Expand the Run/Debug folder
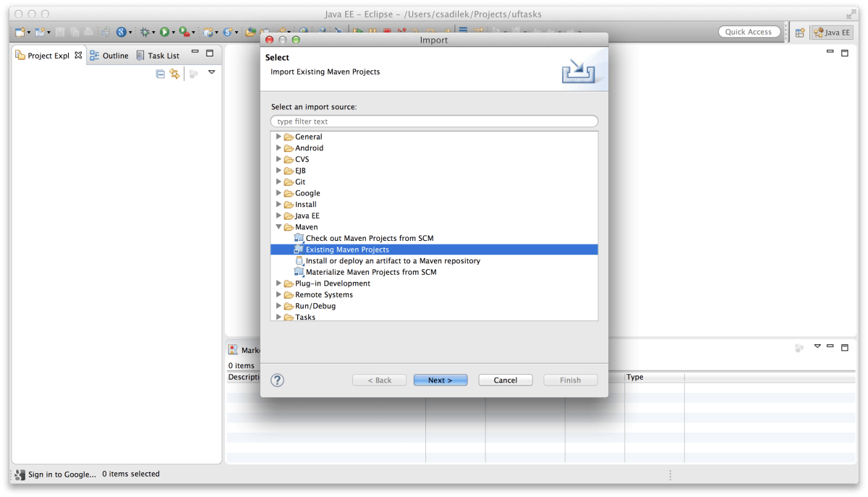This screenshot has width=868, height=497. coord(278,306)
